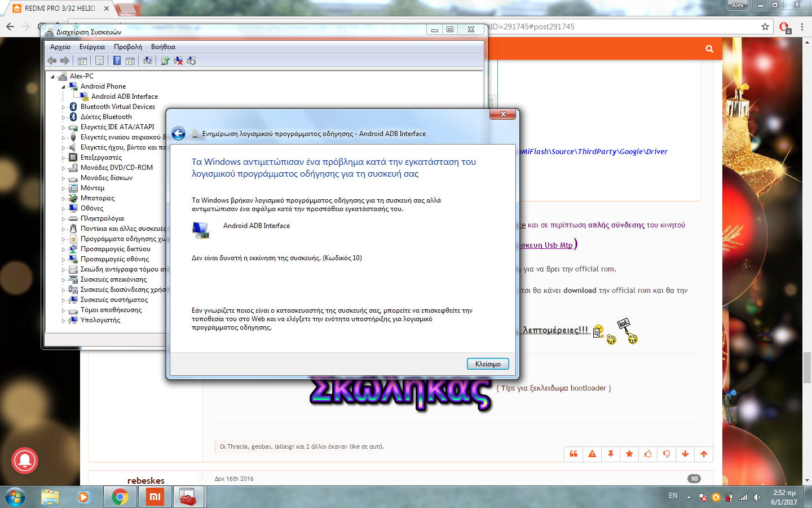Expand the Επεξεργαστές node

(x=64, y=158)
